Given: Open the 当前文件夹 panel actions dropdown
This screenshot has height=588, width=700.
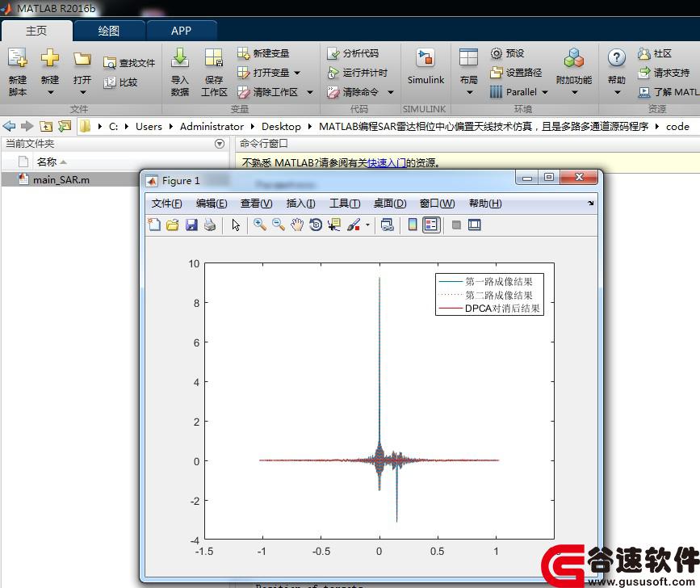Looking at the screenshot, I should pyautogui.click(x=219, y=144).
